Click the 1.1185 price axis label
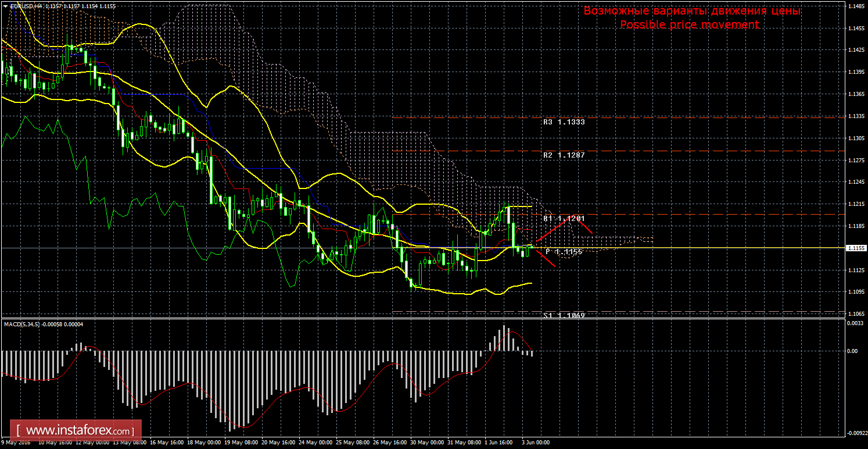Image resolution: width=868 pixels, height=449 pixels. coord(856,226)
